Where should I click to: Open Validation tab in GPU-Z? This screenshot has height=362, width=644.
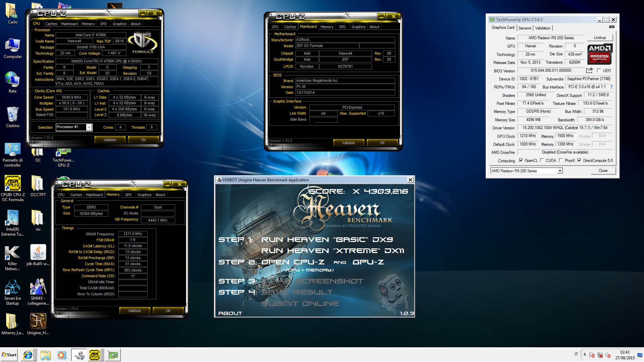[543, 28]
